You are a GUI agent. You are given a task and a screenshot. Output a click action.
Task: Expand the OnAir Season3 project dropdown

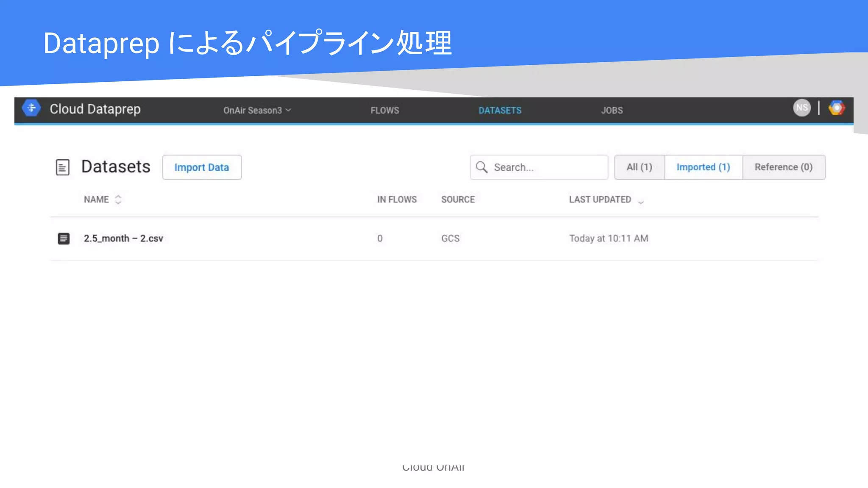point(257,110)
